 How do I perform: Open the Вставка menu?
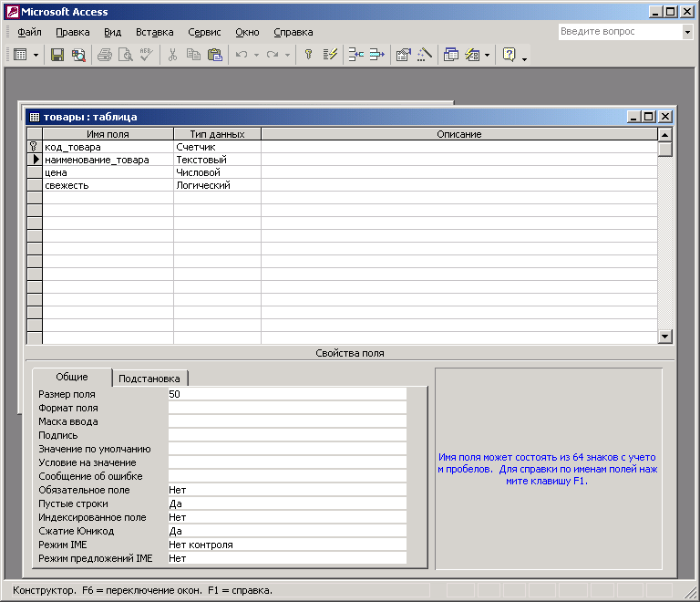pos(154,32)
